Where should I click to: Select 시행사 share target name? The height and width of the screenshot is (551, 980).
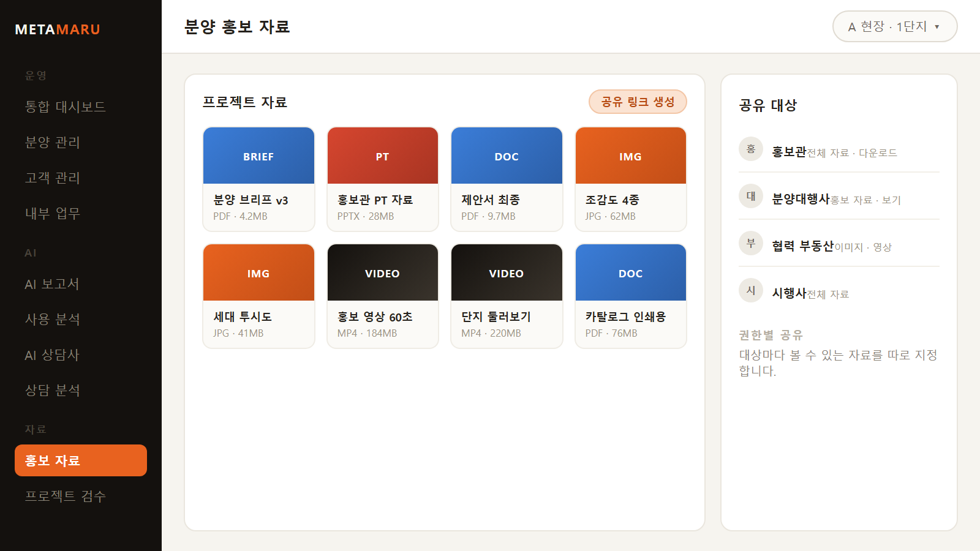pyautogui.click(x=789, y=293)
